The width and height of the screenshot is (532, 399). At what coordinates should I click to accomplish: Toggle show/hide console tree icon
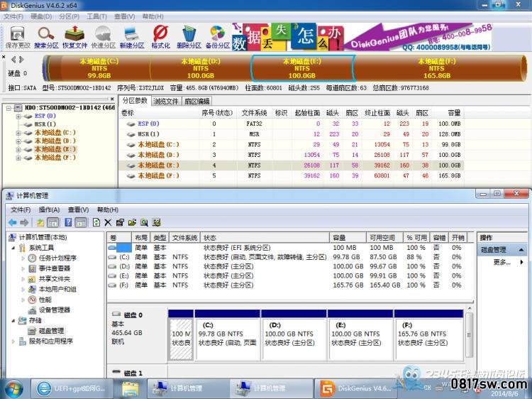pos(53,222)
